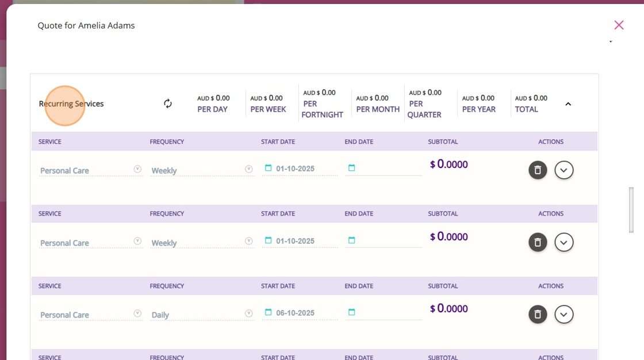Open start date calendar for first row
Viewport: 644px width, 360px height.
pyautogui.click(x=268, y=168)
